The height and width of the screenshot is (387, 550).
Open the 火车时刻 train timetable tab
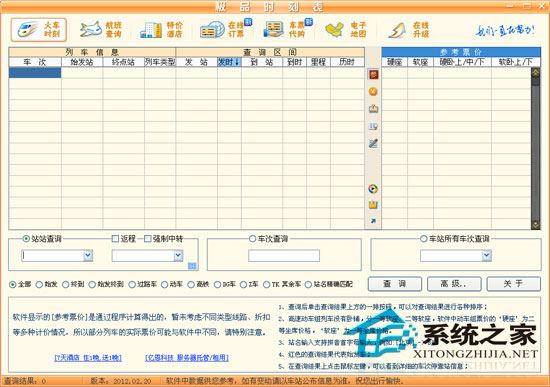(x=39, y=30)
